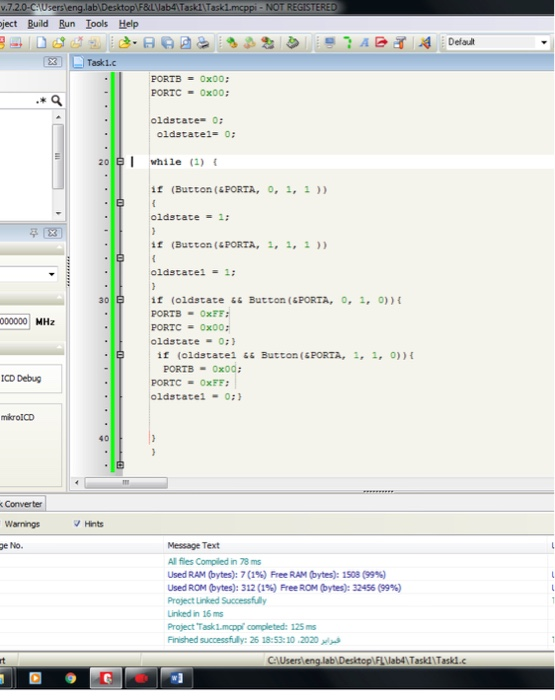The image size is (555, 700).
Task: Click the left panel vertical scrollbar thumb
Action: point(58,156)
